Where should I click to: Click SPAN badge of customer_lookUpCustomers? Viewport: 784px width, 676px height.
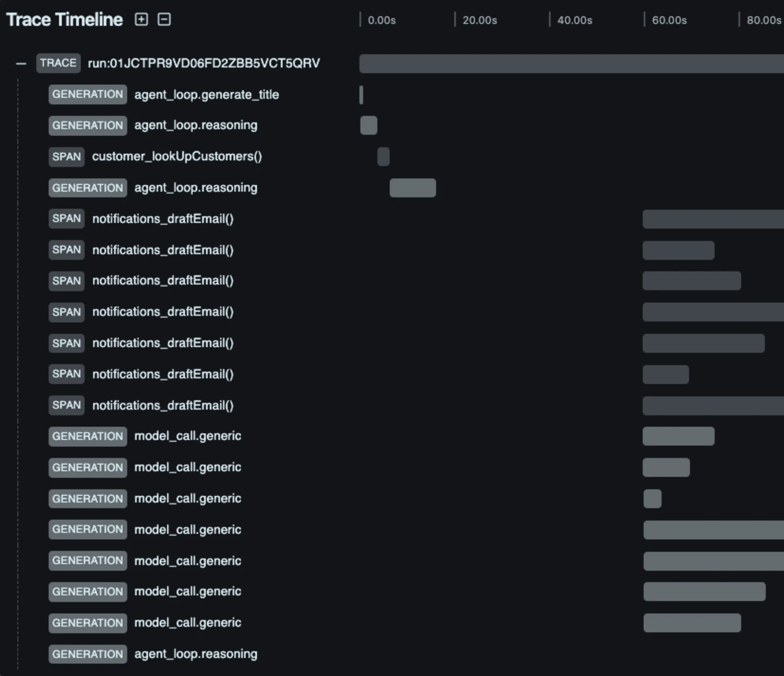click(66, 157)
